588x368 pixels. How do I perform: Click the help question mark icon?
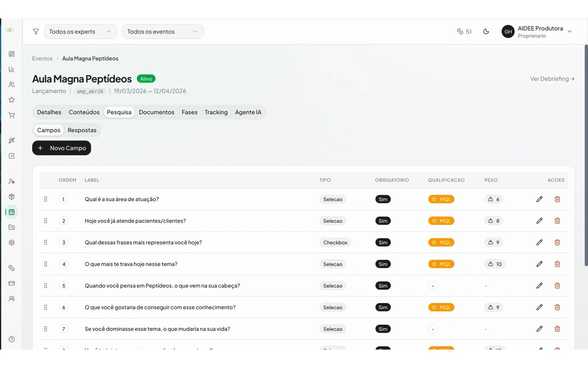point(12,339)
